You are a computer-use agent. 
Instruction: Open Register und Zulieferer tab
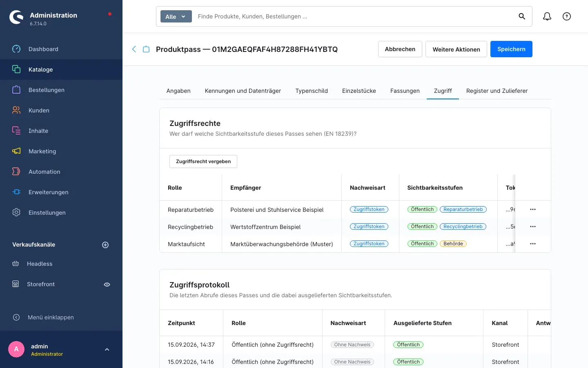tap(497, 91)
